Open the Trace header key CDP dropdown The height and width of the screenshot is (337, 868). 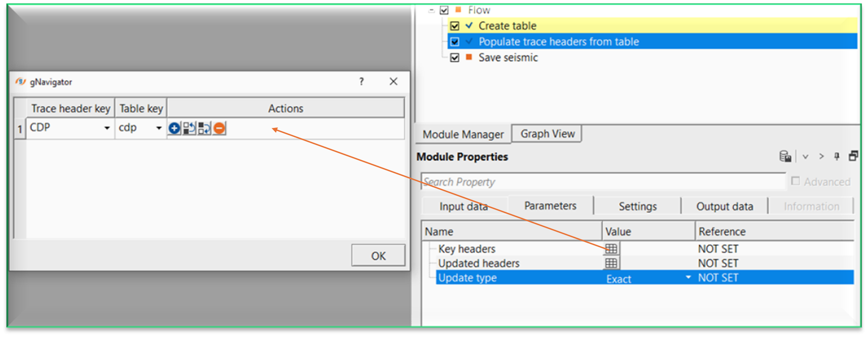pyautogui.click(x=107, y=128)
